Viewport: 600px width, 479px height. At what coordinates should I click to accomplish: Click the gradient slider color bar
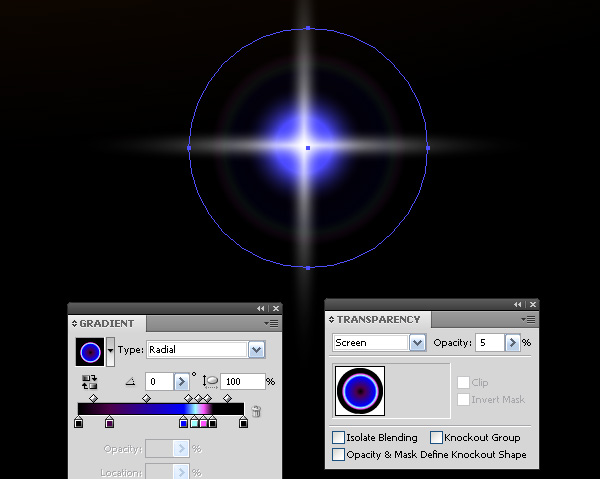pos(161,409)
